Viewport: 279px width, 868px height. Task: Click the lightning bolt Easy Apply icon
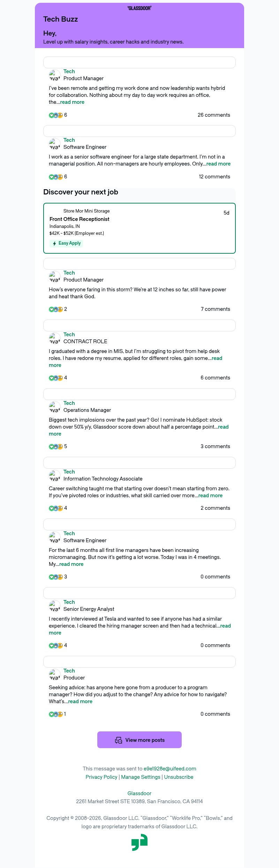click(55, 243)
